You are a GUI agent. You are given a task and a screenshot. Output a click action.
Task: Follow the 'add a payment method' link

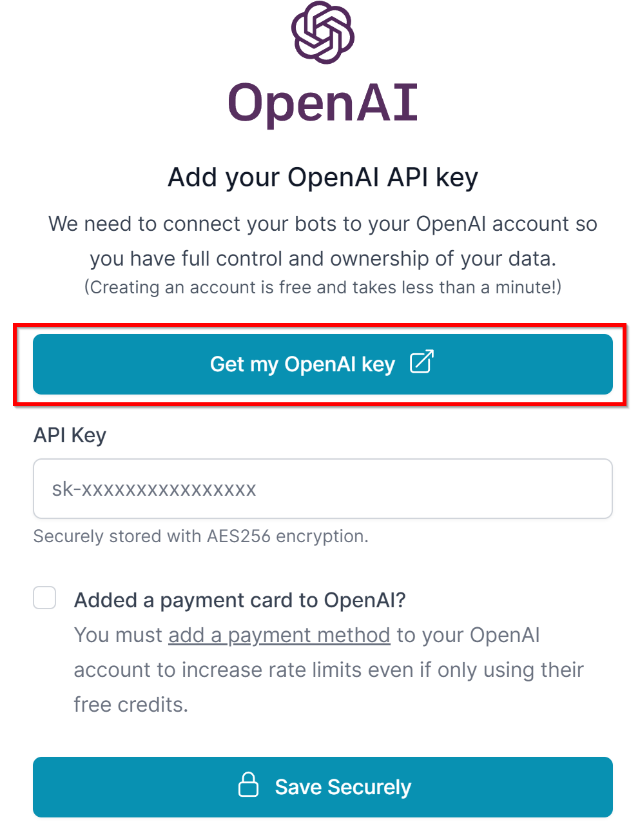(279, 635)
